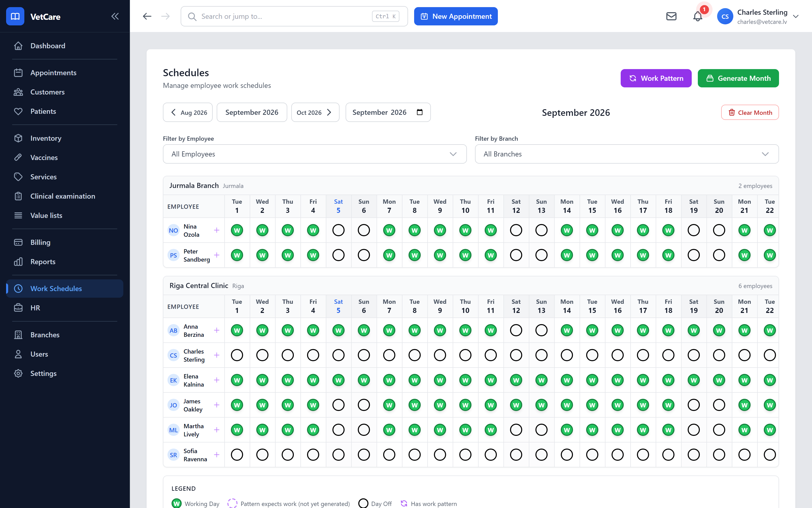Add schedule entry for Peter Sandberg

pyautogui.click(x=217, y=255)
